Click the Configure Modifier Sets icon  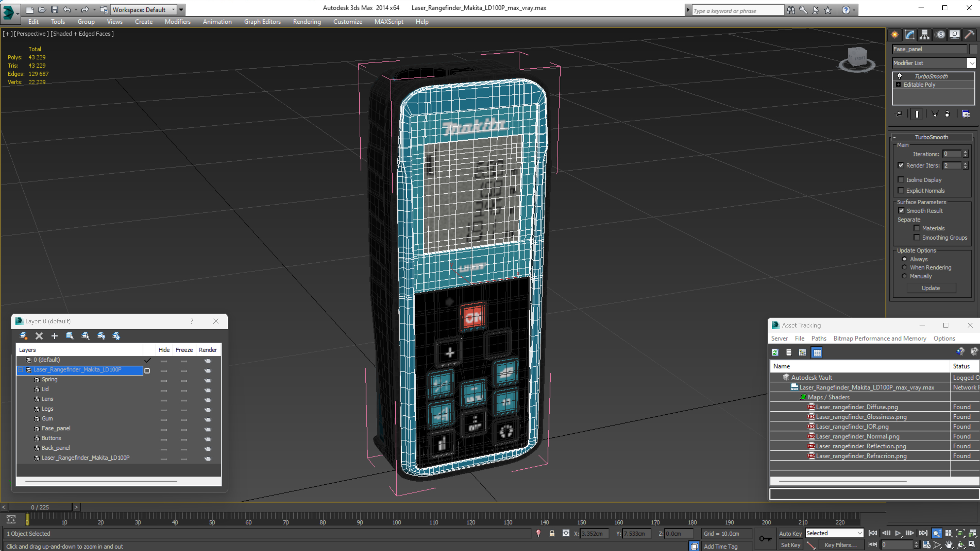tap(966, 114)
